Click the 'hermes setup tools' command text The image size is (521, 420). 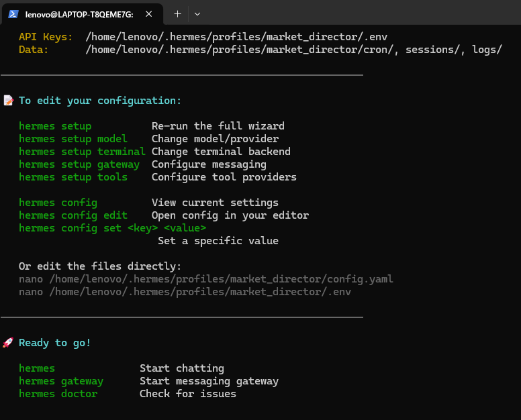(73, 177)
